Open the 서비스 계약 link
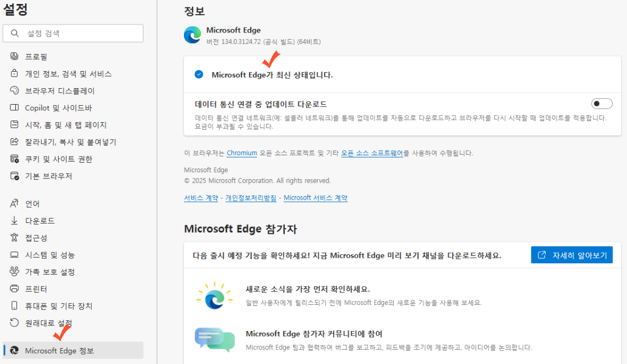The height and width of the screenshot is (364, 627). click(x=201, y=198)
